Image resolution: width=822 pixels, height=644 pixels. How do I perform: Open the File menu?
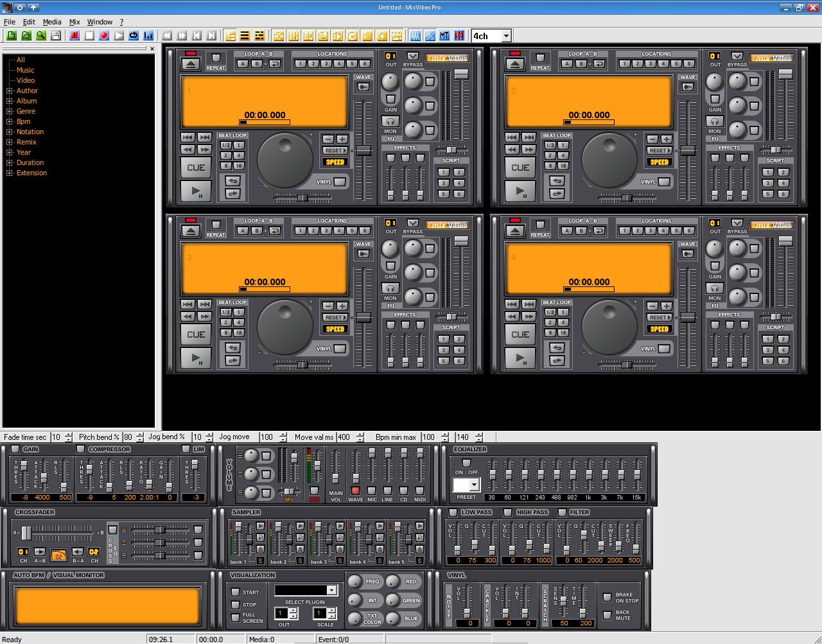(9, 22)
